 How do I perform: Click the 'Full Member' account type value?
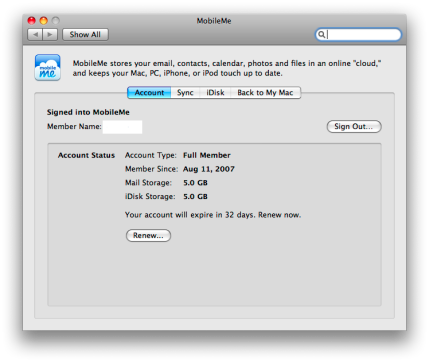tap(207, 155)
